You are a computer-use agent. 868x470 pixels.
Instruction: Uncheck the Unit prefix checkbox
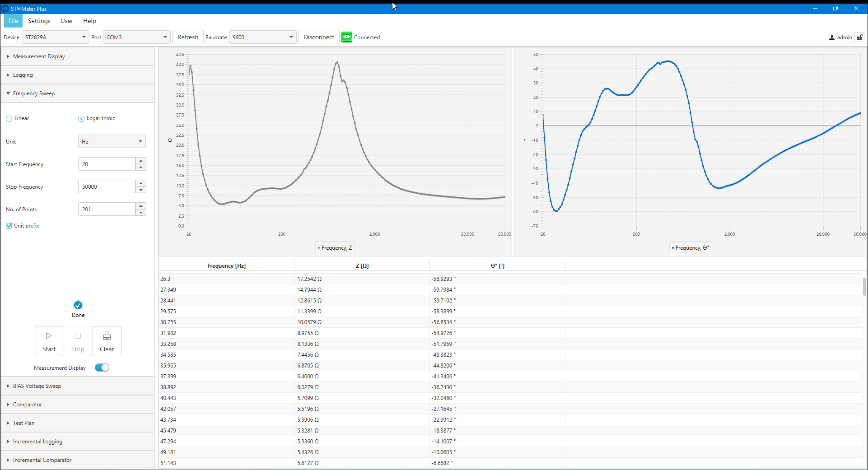[x=9, y=226]
